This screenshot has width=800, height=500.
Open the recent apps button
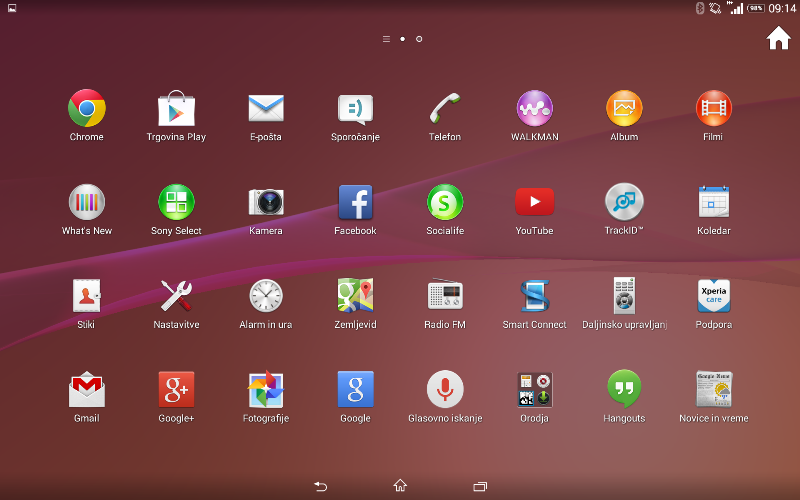click(x=480, y=486)
